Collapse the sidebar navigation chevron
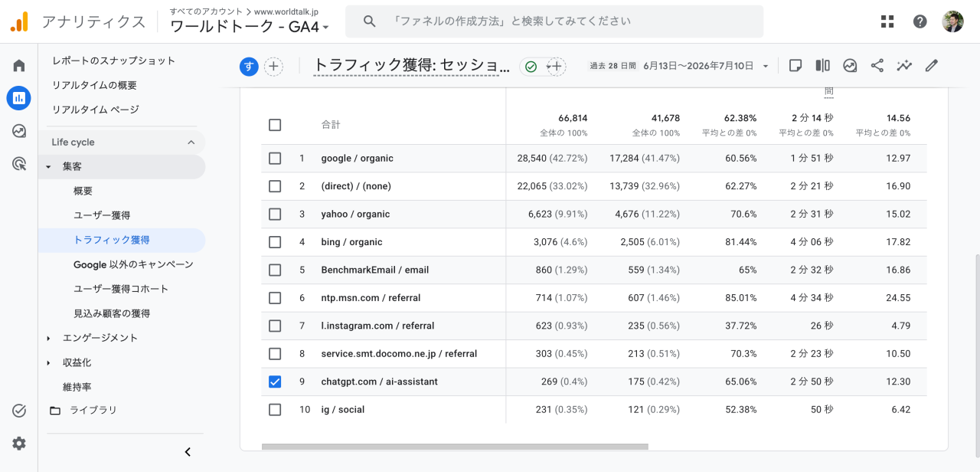This screenshot has height=472, width=980. point(188,452)
